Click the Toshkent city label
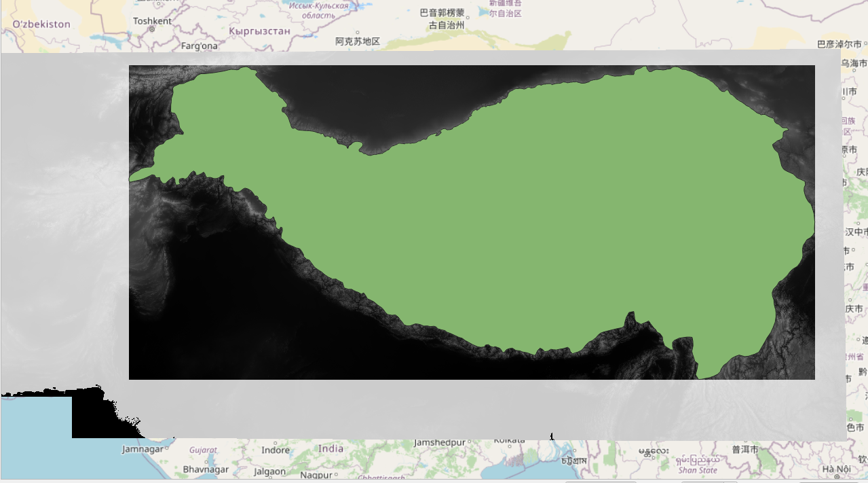 pyautogui.click(x=153, y=21)
